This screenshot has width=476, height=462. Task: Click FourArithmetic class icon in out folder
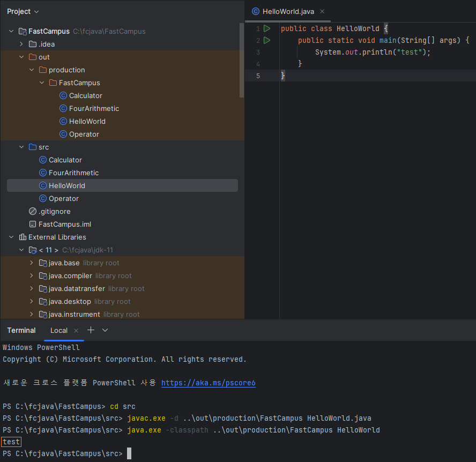[x=63, y=108]
